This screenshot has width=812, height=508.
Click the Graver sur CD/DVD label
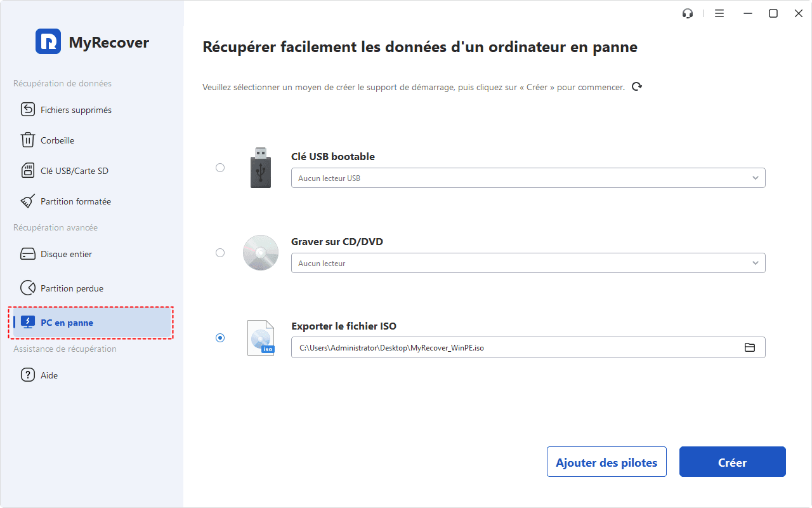337,241
